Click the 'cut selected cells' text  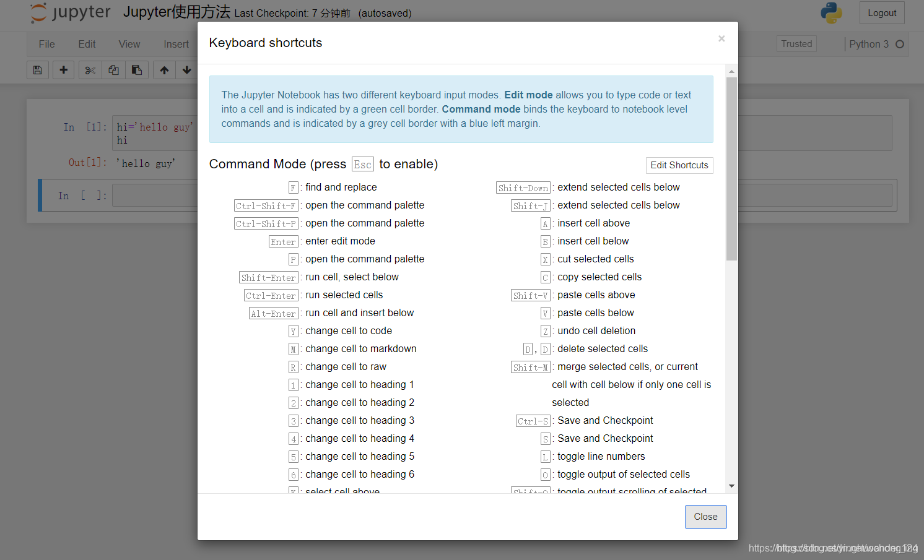[x=596, y=259]
